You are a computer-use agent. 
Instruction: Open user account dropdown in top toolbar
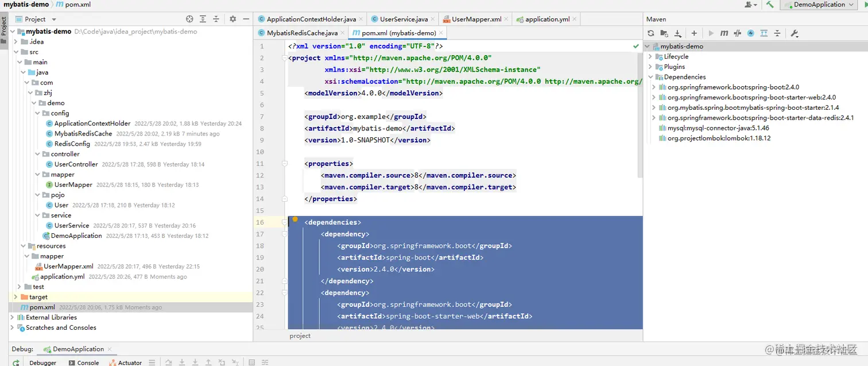pos(751,5)
